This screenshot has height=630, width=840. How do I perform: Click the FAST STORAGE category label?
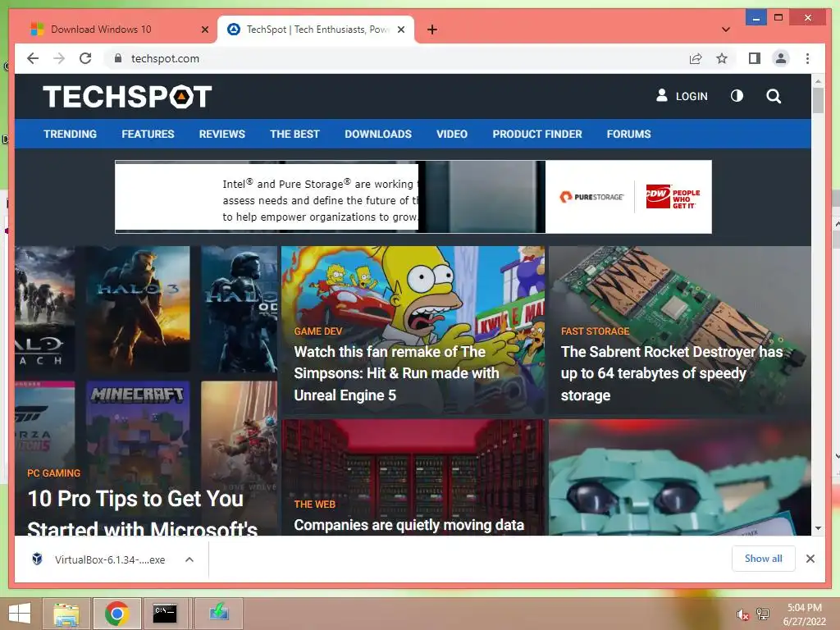click(x=596, y=331)
